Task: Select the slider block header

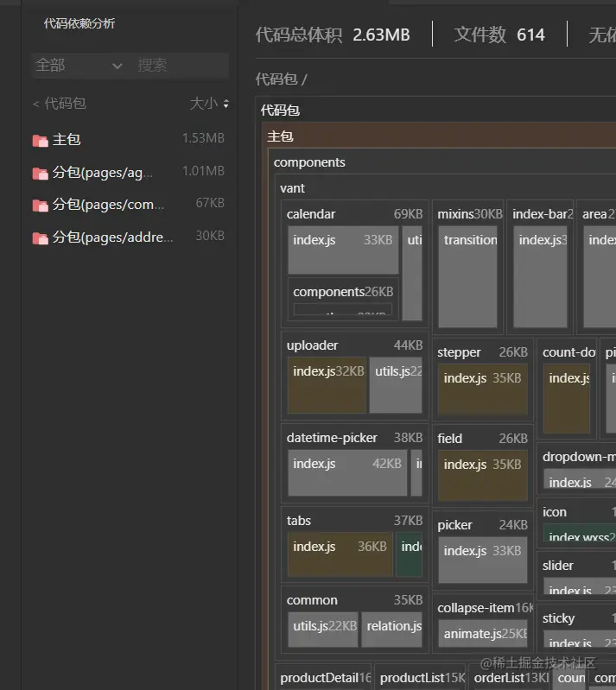Action: click(579, 566)
